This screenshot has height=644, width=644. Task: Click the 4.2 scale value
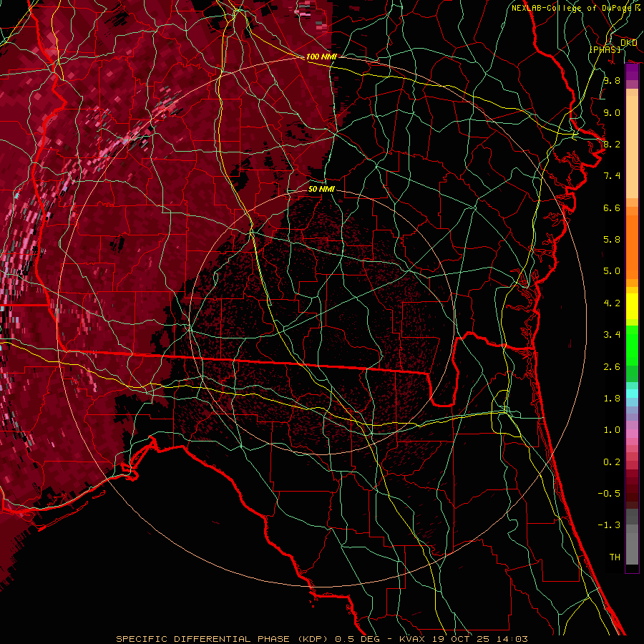click(612, 303)
